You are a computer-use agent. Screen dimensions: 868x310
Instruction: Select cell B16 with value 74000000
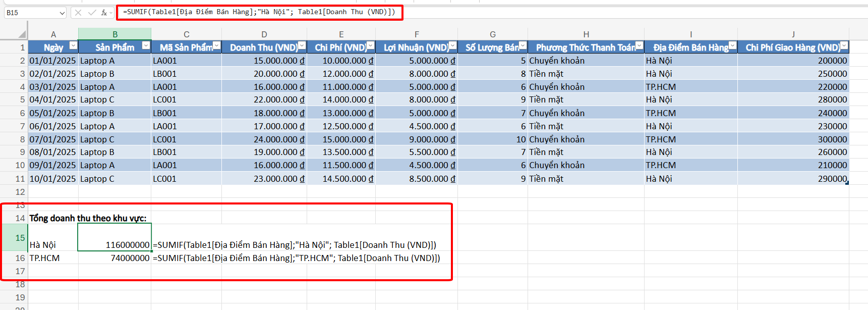tap(114, 258)
